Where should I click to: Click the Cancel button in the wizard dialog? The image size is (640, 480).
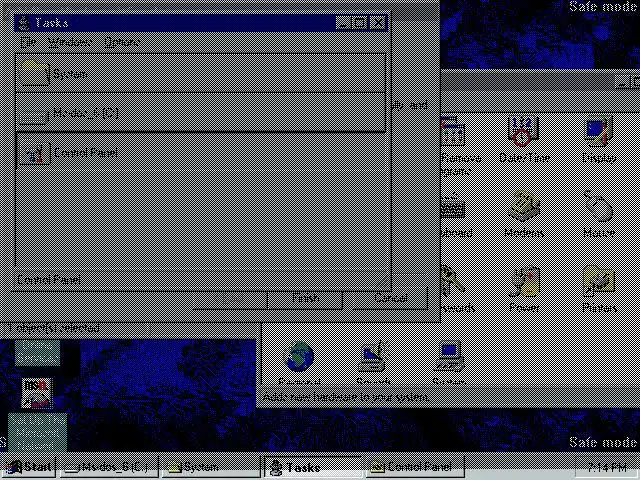[390, 299]
